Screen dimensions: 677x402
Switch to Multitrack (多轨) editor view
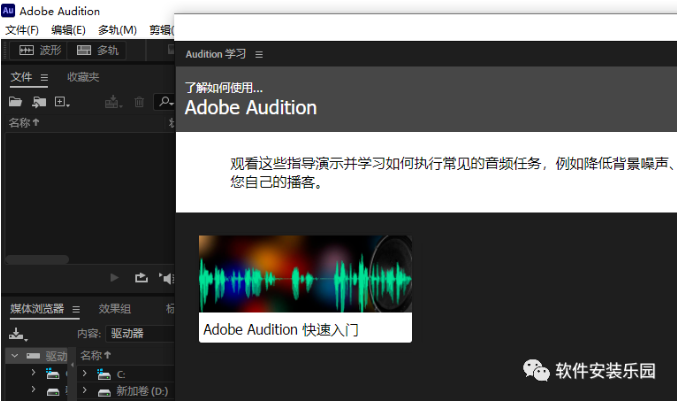point(101,50)
